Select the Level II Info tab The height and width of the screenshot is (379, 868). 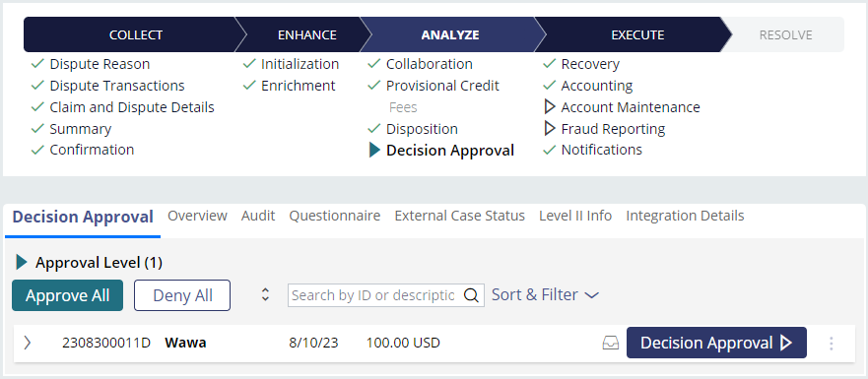coord(575,216)
